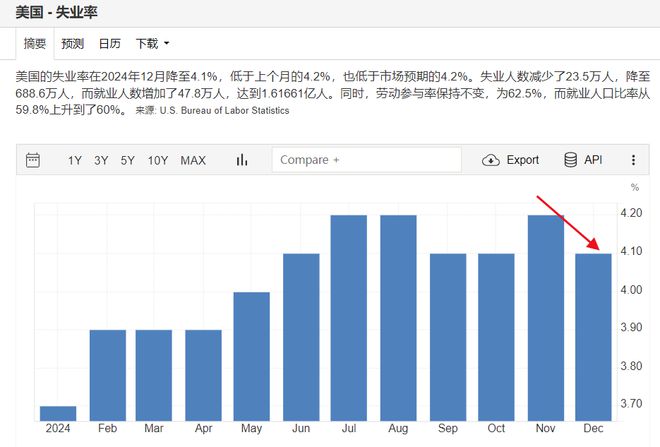Click the 美国 - 失业率 page title
The width and height of the screenshot is (660, 447).
pos(56,12)
